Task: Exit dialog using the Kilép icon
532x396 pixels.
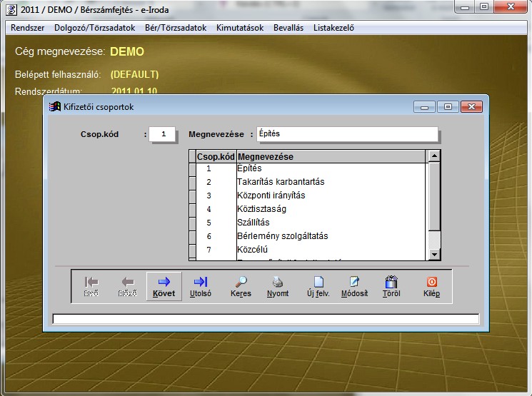Action: click(431, 286)
